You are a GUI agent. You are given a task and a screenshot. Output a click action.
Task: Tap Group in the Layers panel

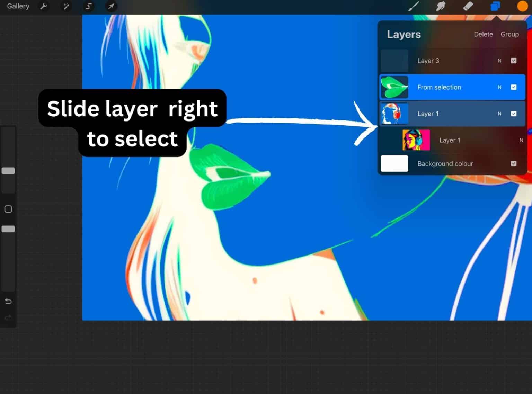[x=509, y=34]
